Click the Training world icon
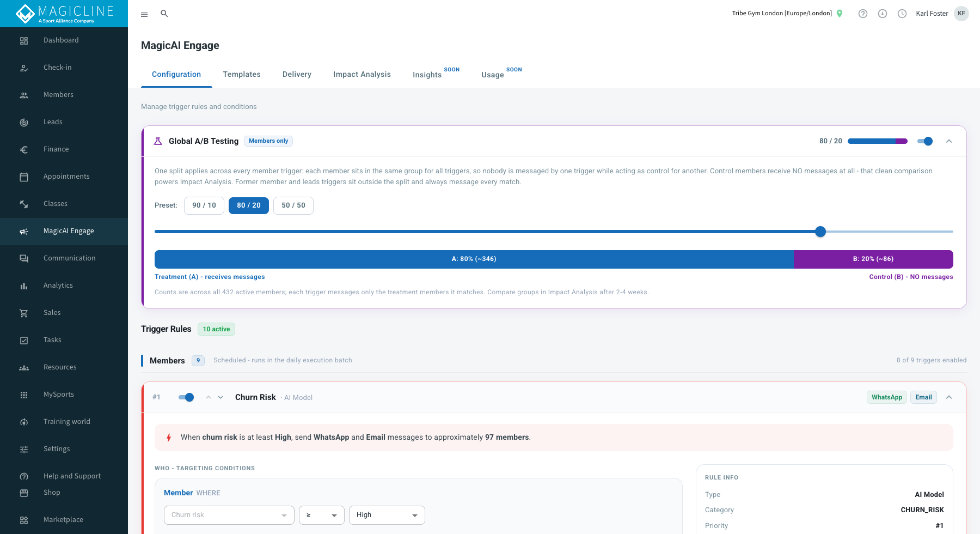980x534 pixels. pyautogui.click(x=24, y=422)
